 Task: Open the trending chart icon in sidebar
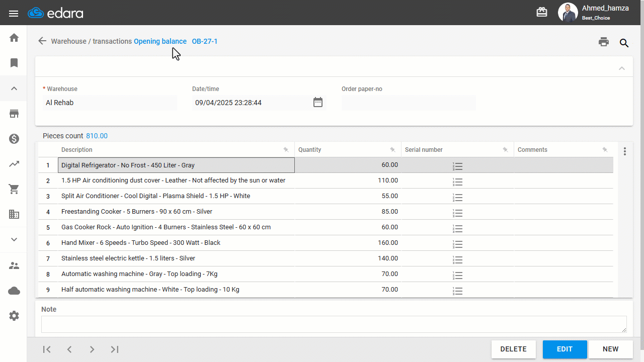pyautogui.click(x=14, y=164)
